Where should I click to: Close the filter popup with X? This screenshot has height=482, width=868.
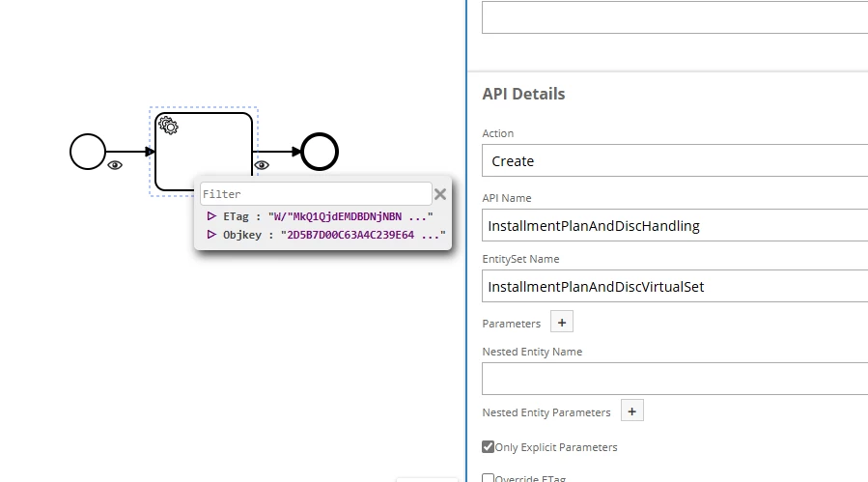[x=440, y=194]
